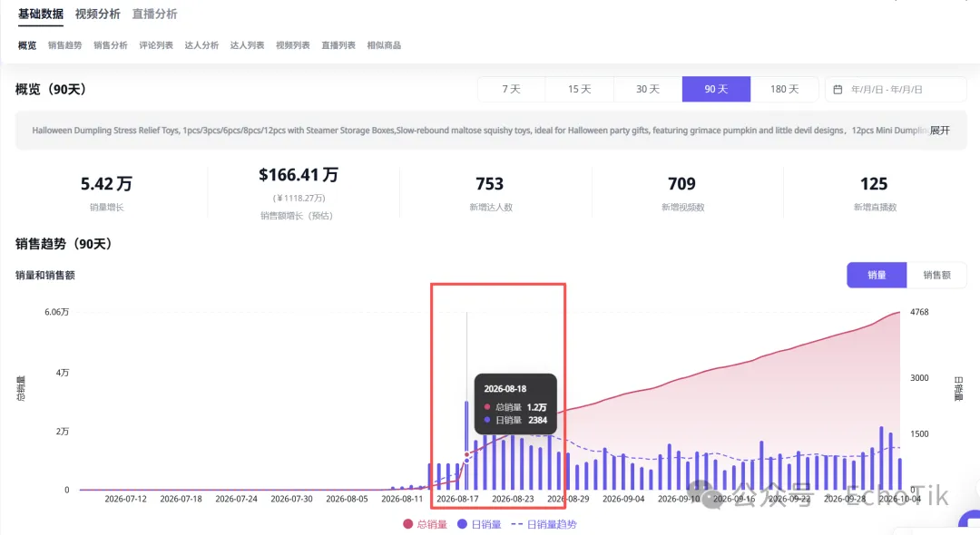Click the 销量和销售额 chart label
The image size is (980, 535).
tap(45, 276)
